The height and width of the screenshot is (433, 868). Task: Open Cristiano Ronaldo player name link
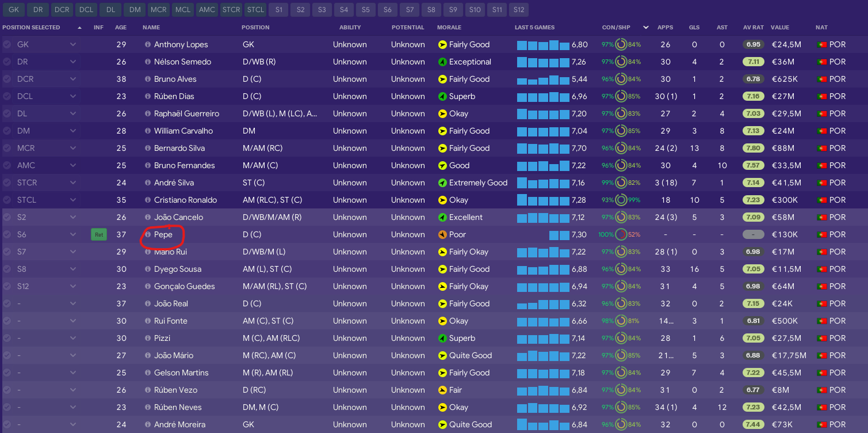pos(185,200)
